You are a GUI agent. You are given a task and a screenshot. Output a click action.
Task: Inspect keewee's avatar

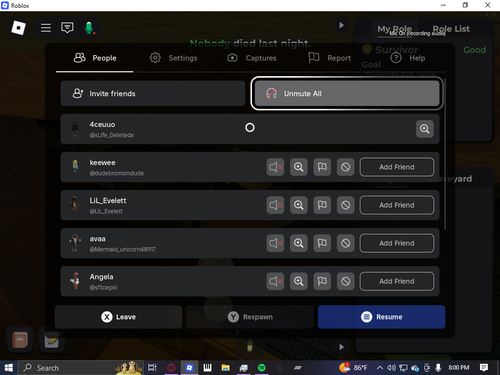tap(299, 167)
